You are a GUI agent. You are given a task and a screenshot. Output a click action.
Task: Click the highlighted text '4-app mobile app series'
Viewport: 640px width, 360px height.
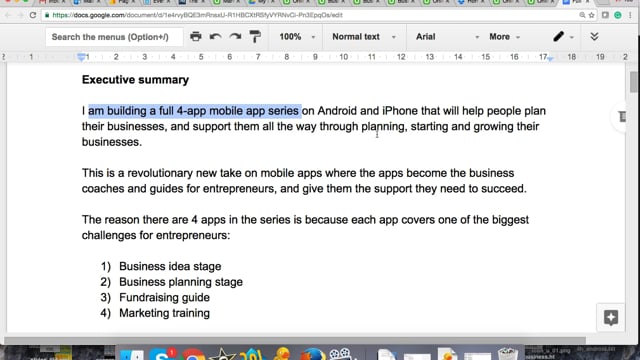237,111
